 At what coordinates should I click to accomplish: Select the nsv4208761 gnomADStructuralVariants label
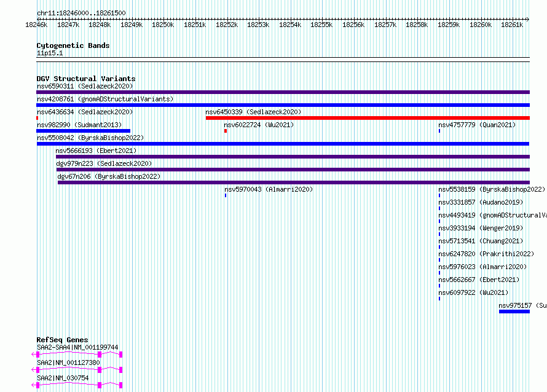pyautogui.click(x=105, y=99)
